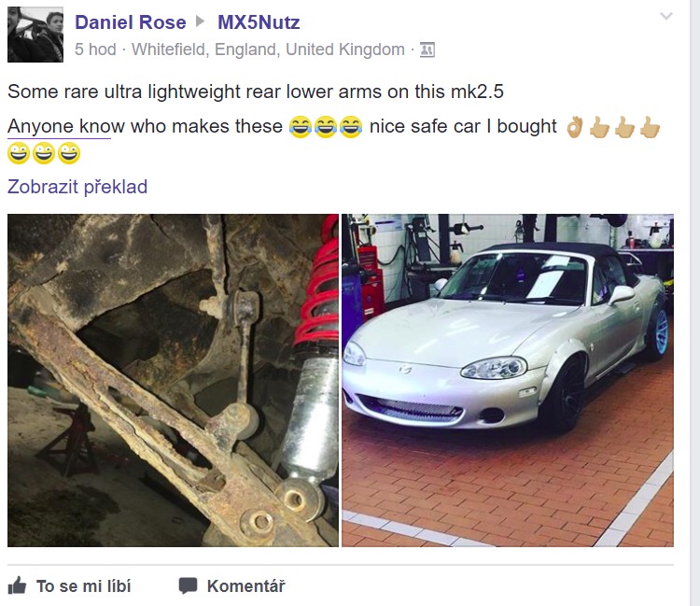Click the thumbs-up like icon
Image resolution: width=700 pixels, height=606 pixels.
17,585
